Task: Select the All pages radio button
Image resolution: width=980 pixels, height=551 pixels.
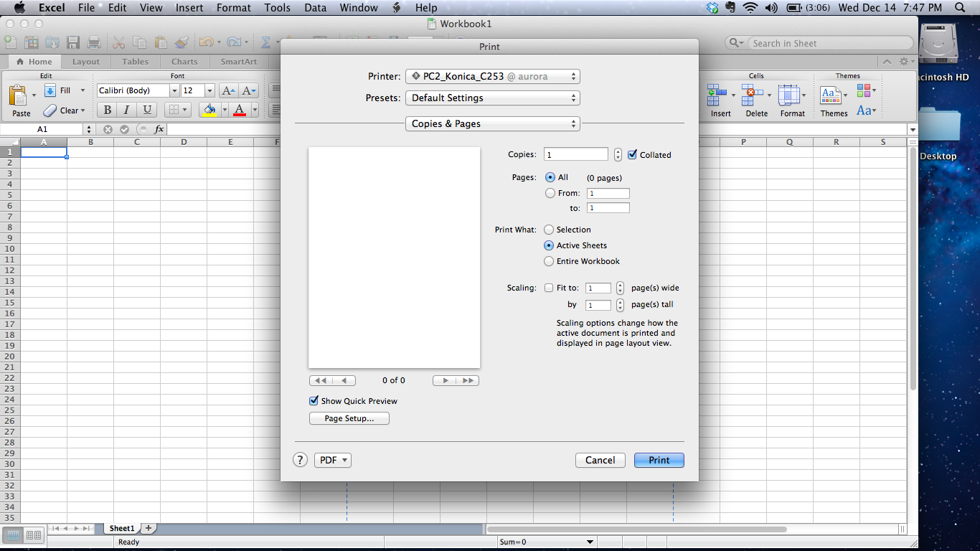Action: tap(550, 177)
